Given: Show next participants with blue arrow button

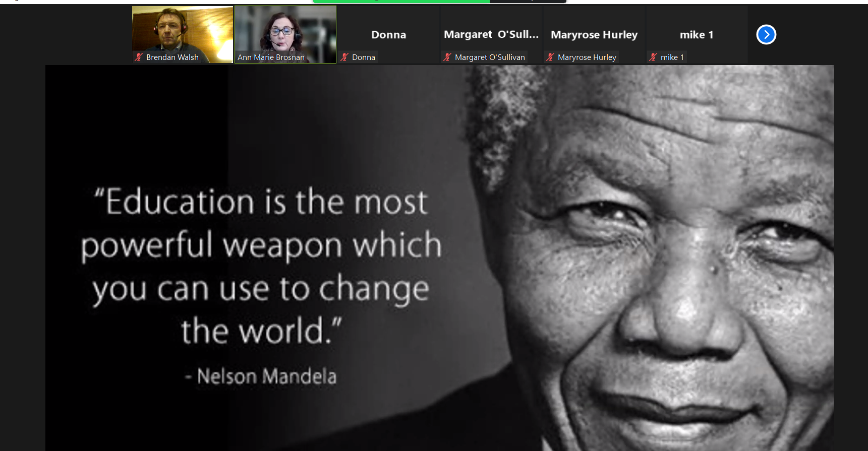Looking at the screenshot, I should pyautogui.click(x=766, y=35).
